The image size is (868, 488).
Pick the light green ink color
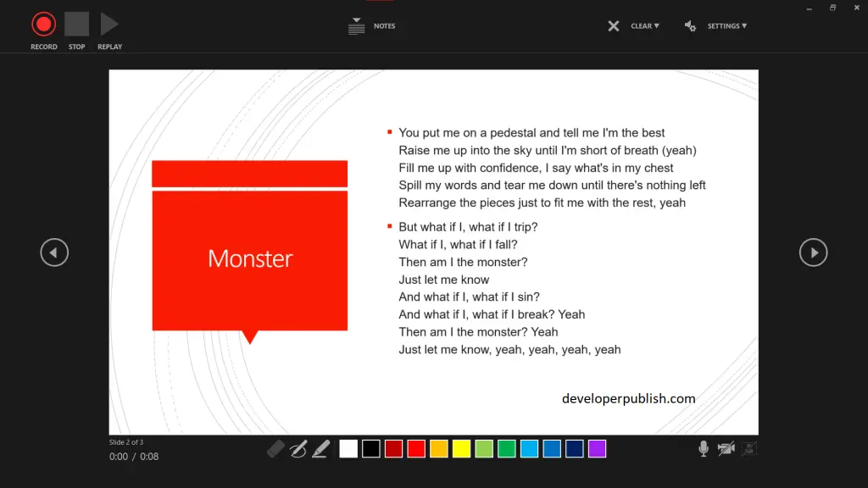(484, 449)
